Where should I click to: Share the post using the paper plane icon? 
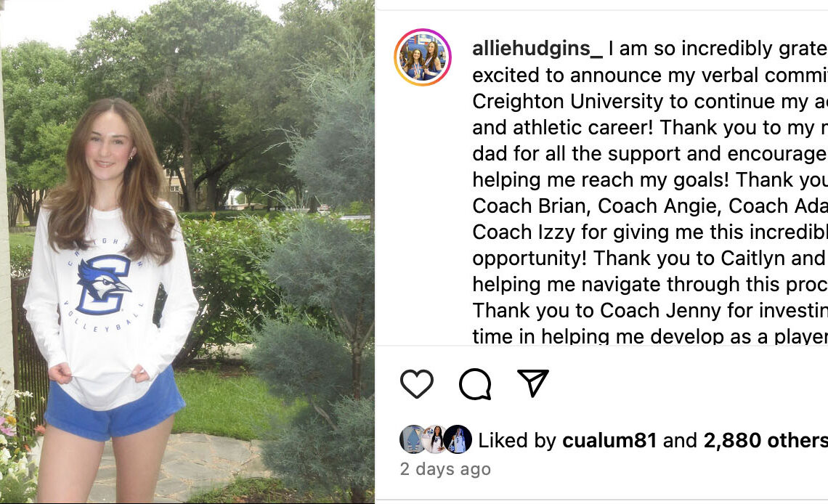(533, 383)
